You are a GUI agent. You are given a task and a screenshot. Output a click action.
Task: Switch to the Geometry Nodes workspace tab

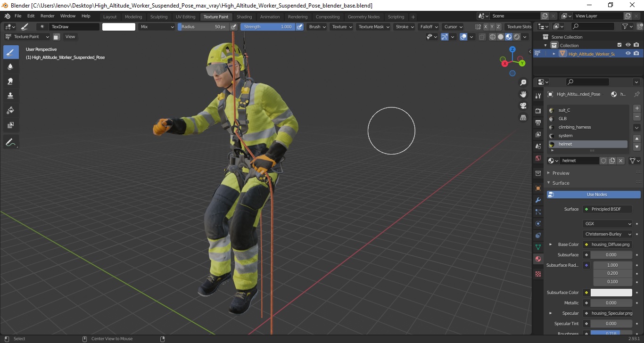click(x=363, y=17)
